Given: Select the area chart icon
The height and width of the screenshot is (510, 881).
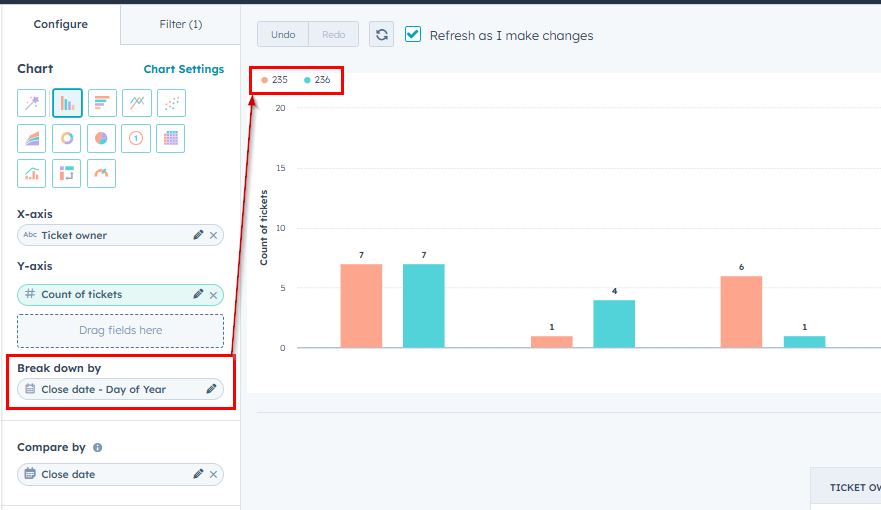Looking at the screenshot, I should point(31,138).
